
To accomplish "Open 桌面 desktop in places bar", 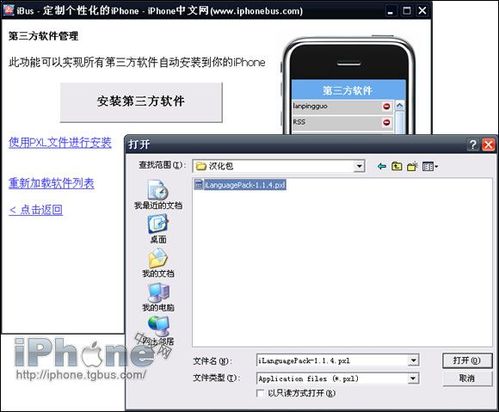I will coord(158,229).
